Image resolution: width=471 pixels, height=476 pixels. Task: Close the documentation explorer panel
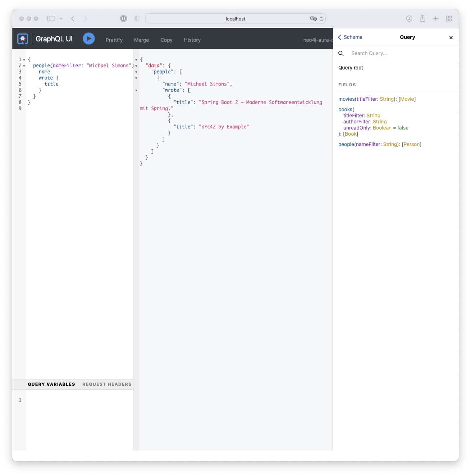[451, 37]
